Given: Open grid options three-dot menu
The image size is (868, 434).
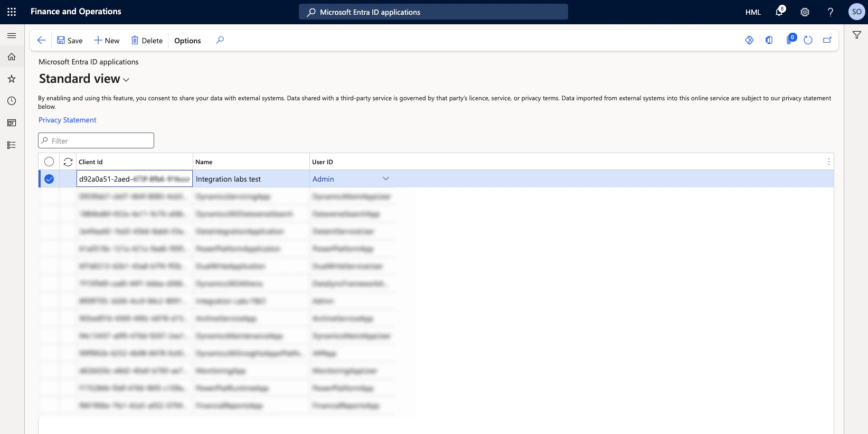Looking at the screenshot, I should pos(828,162).
